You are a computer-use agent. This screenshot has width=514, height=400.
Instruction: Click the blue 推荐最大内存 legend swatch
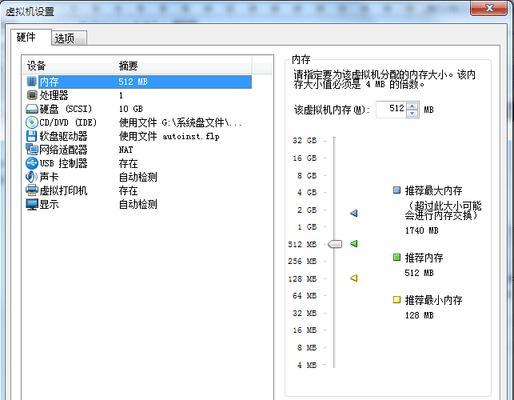tap(397, 190)
